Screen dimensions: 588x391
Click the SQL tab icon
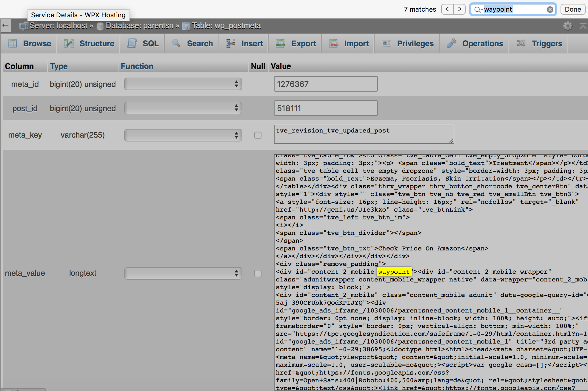(x=132, y=44)
